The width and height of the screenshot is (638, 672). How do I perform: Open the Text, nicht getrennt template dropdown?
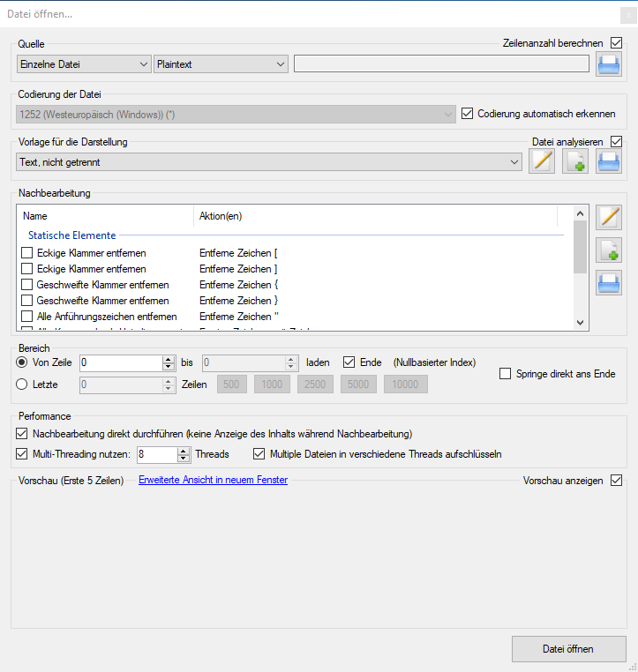[x=269, y=162]
